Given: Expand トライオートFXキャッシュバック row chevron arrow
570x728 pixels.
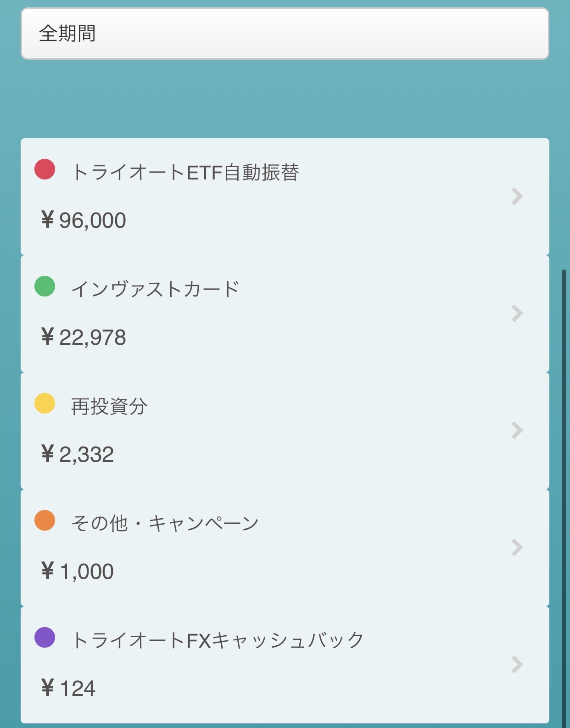Looking at the screenshot, I should 517,665.
